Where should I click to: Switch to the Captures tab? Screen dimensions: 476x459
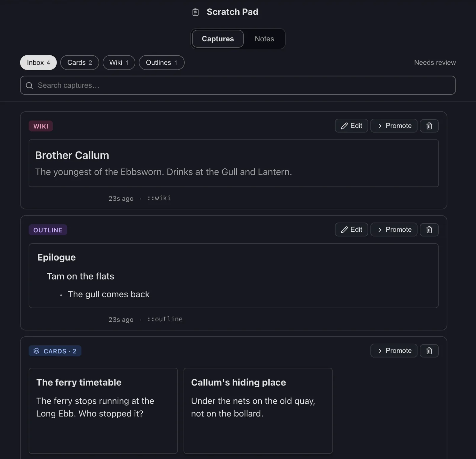point(218,39)
